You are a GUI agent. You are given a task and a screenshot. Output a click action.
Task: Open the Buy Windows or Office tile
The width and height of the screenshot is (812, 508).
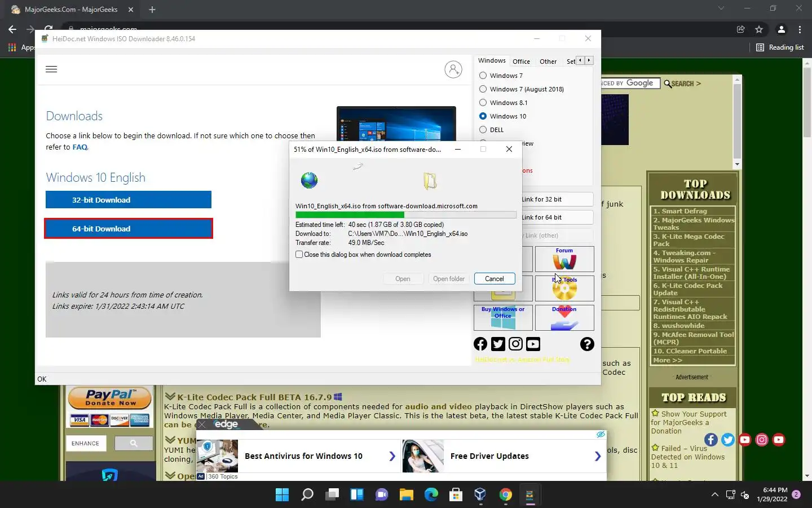tap(503, 317)
